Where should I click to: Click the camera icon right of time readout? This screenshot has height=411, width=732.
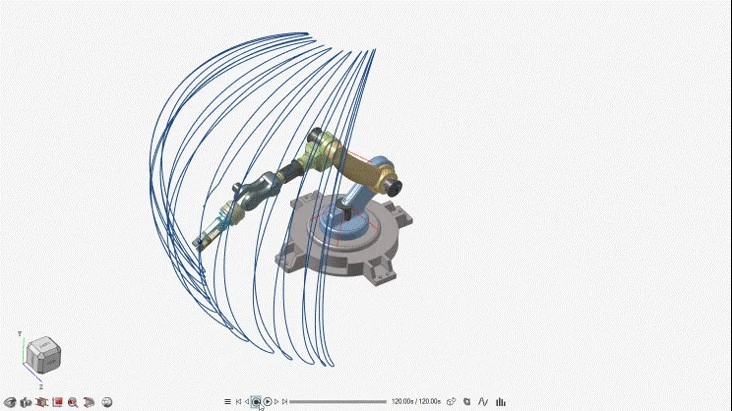pos(451,402)
